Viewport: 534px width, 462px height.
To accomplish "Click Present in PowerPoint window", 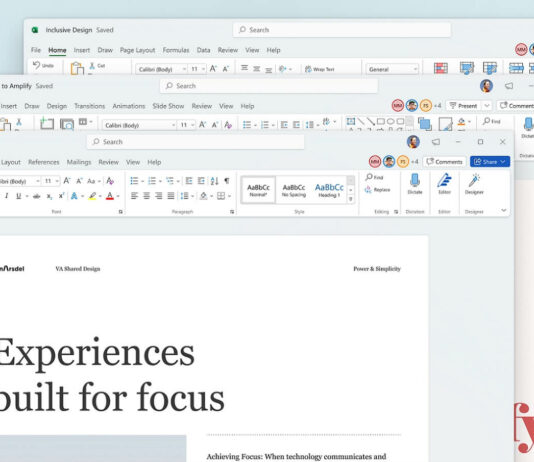I will 464,106.
